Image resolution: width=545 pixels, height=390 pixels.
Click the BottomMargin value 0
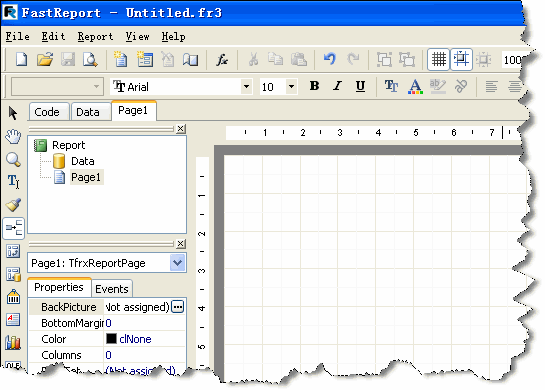[x=108, y=323]
